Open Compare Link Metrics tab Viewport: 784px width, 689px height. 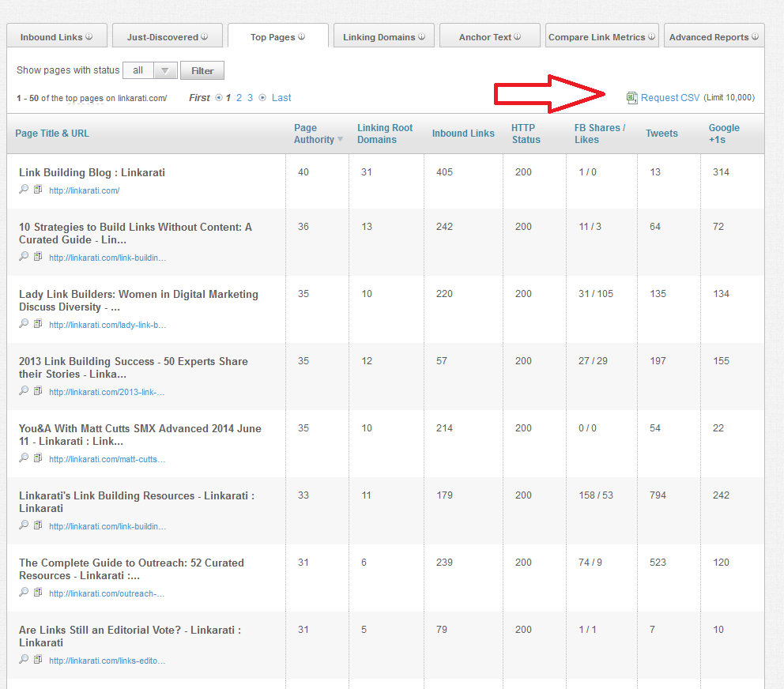[x=602, y=36]
